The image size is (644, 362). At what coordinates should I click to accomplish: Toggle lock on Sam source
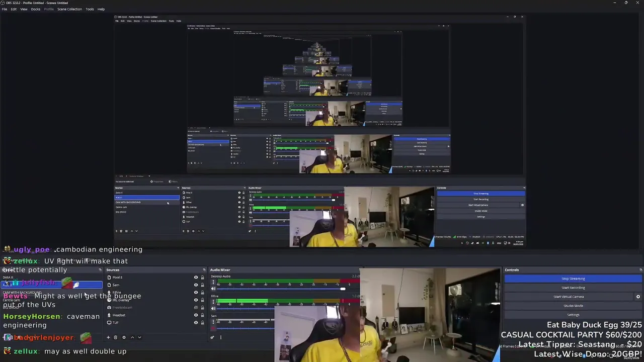pos(203,285)
